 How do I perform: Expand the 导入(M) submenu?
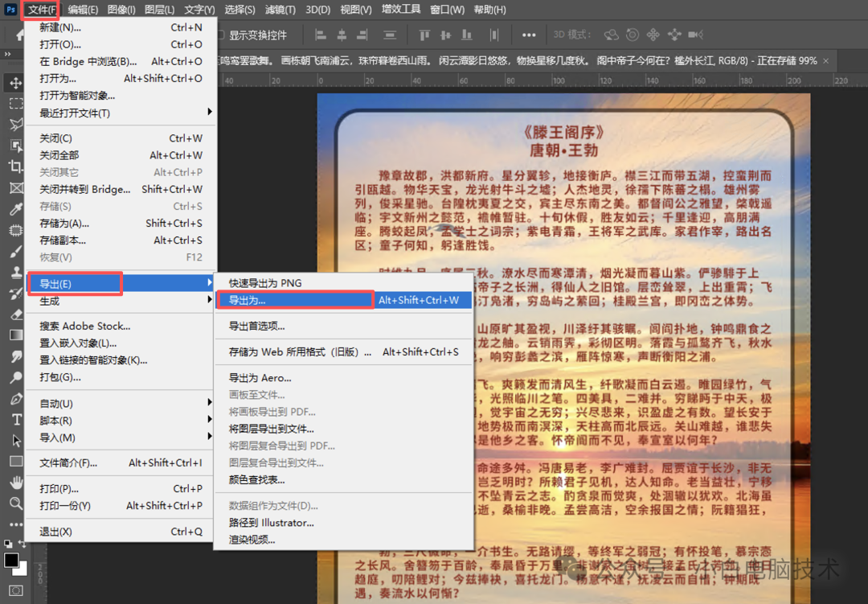120,438
